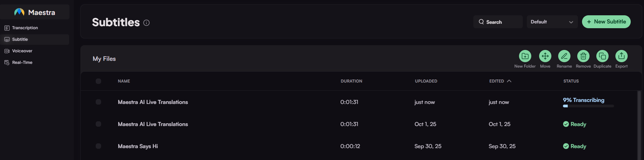This screenshot has height=160, width=644.
Task: Click the New Folder icon
Action: pyautogui.click(x=525, y=56)
